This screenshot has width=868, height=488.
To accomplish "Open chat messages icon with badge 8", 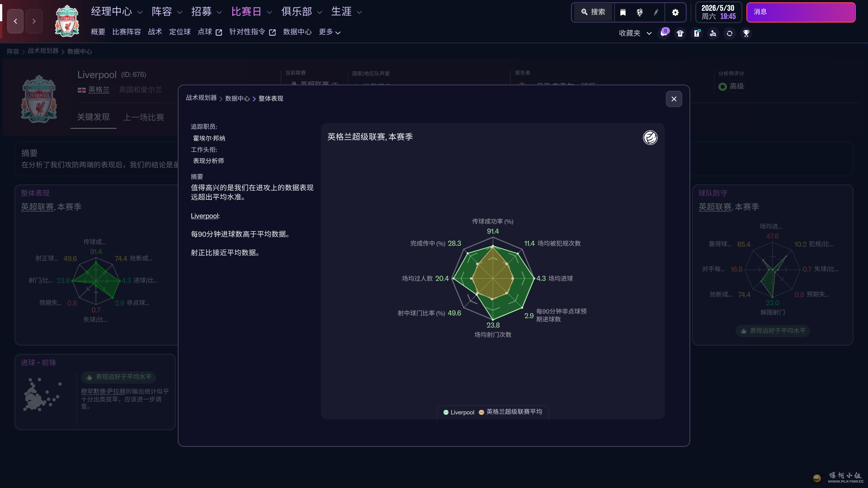I will (664, 33).
